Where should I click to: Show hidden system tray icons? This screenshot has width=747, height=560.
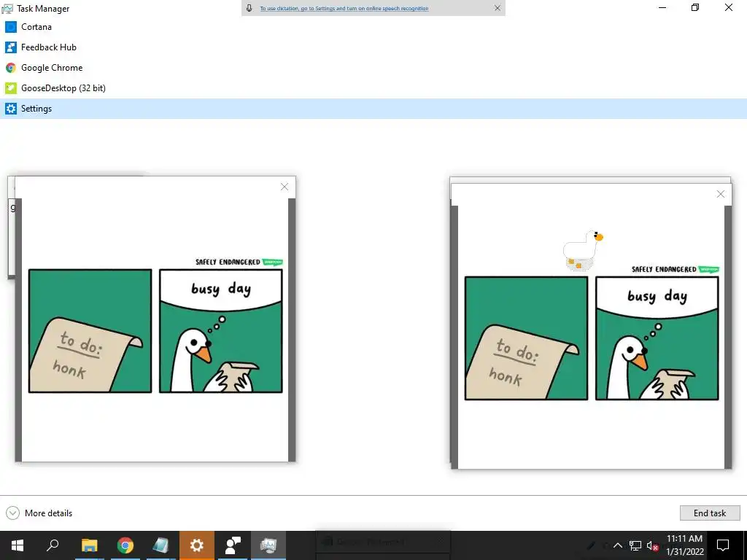click(x=617, y=545)
